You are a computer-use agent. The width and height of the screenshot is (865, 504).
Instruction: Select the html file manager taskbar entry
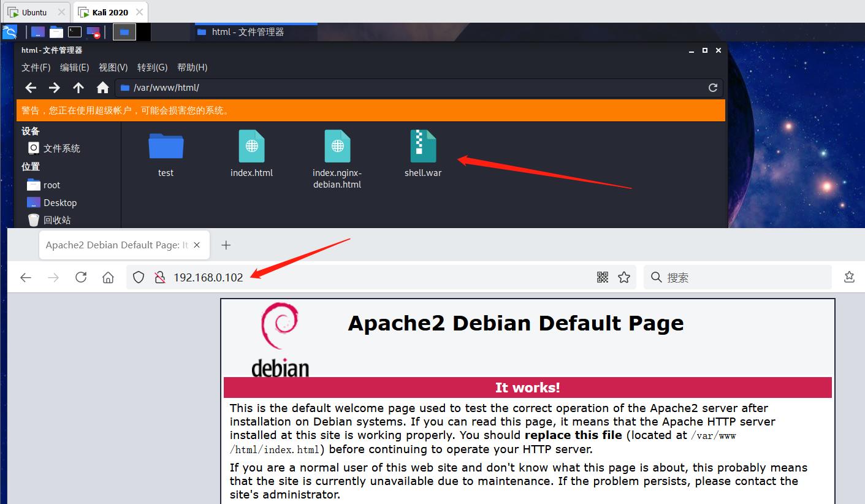[x=256, y=32]
